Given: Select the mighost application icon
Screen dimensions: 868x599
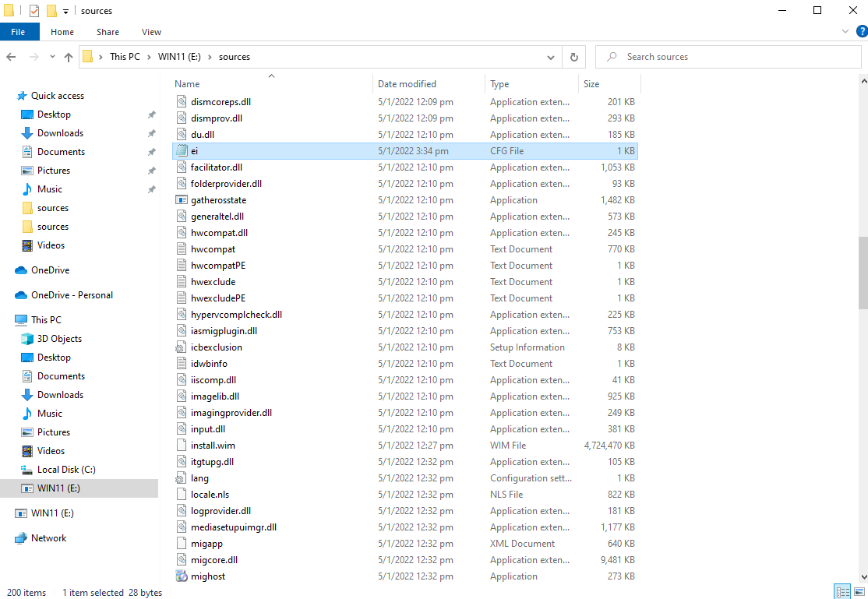Looking at the screenshot, I should coord(182,576).
